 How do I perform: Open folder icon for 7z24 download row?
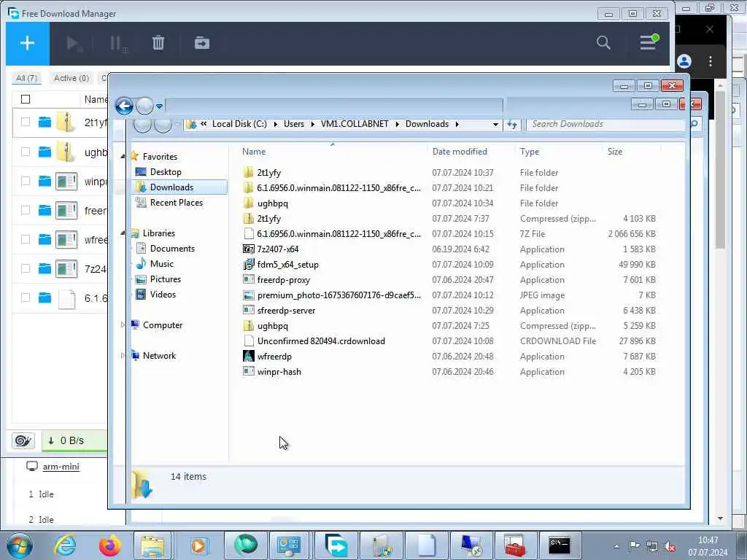pos(44,268)
